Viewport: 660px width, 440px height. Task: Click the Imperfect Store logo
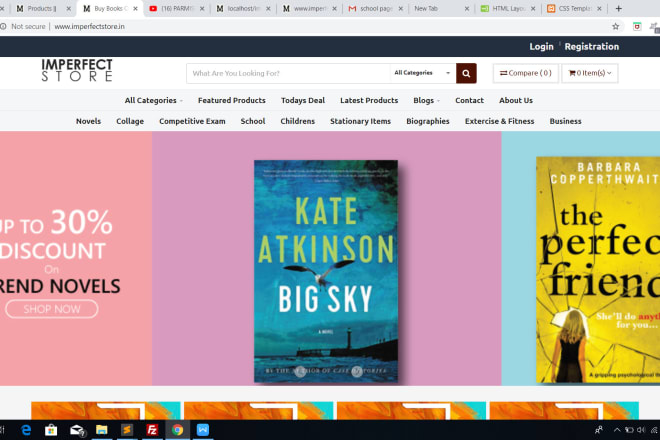click(x=77, y=70)
